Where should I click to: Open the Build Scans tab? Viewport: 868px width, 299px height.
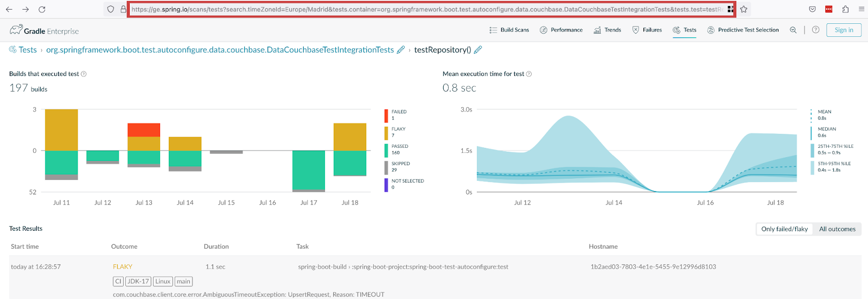coord(509,30)
